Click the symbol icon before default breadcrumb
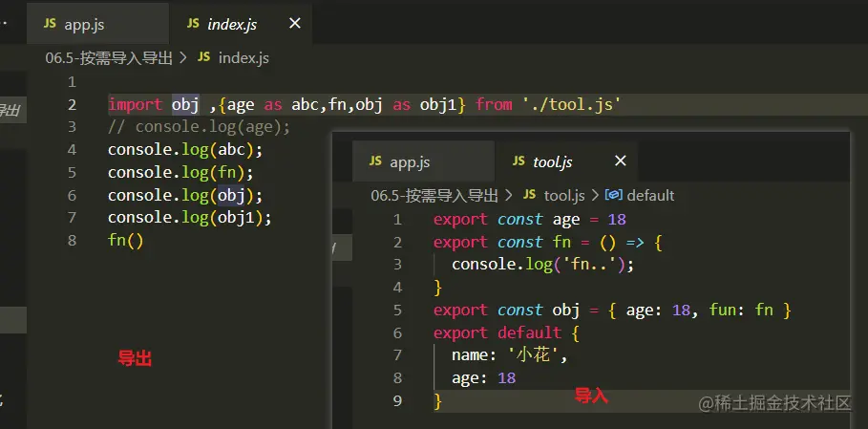Screen dimensions: 868x429 614,195
